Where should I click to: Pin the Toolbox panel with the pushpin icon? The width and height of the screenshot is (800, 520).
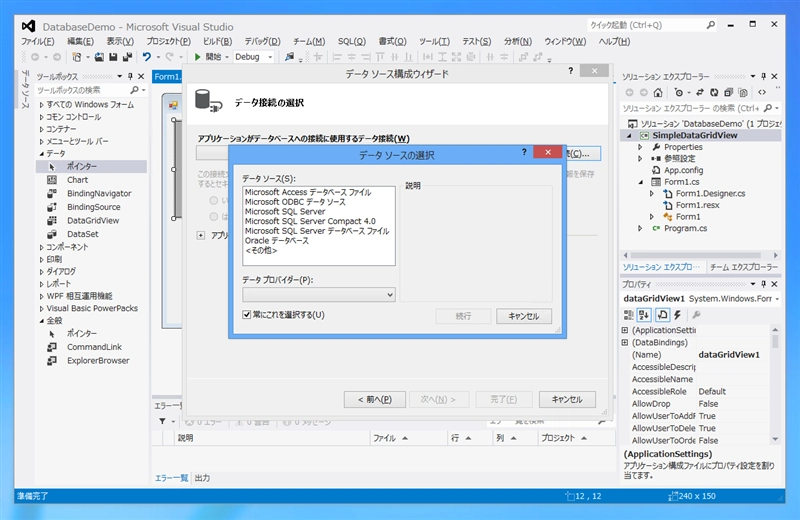point(130,77)
